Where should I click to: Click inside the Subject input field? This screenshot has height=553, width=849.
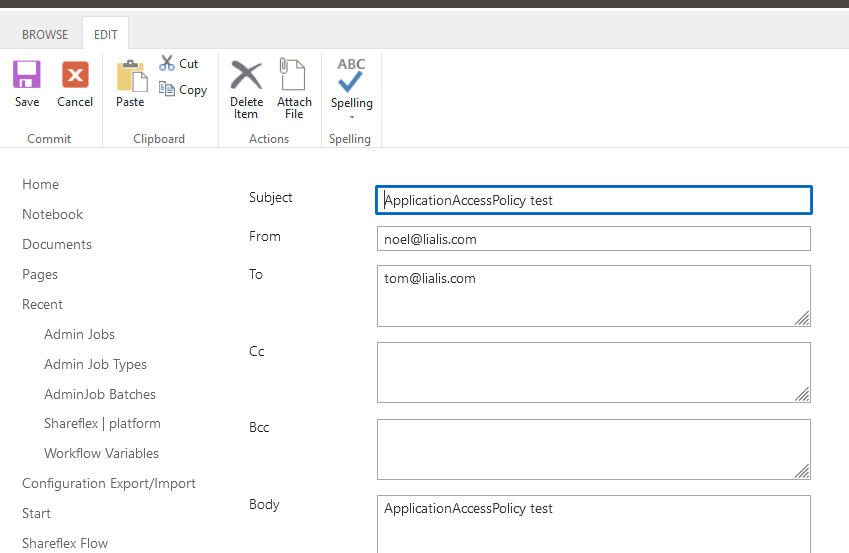(594, 200)
